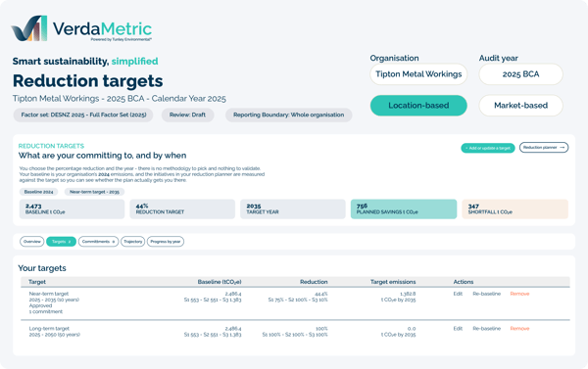Viewport: 588px width, 369px height.
Task: Open the Audit year selector showing 2025 BCA
Action: point(520,74)
